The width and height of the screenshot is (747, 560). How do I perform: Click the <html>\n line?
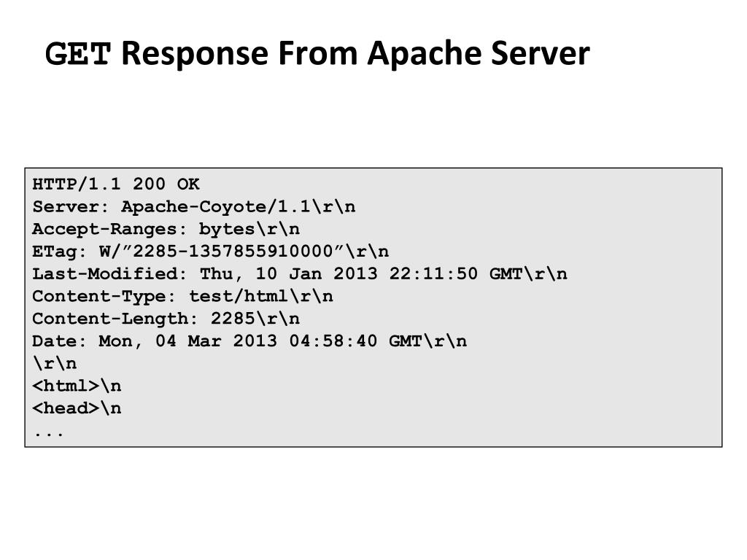point(77,386)
